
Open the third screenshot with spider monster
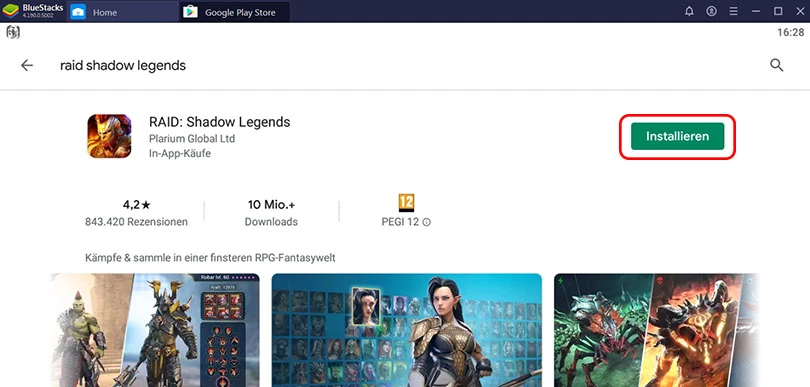657,330
